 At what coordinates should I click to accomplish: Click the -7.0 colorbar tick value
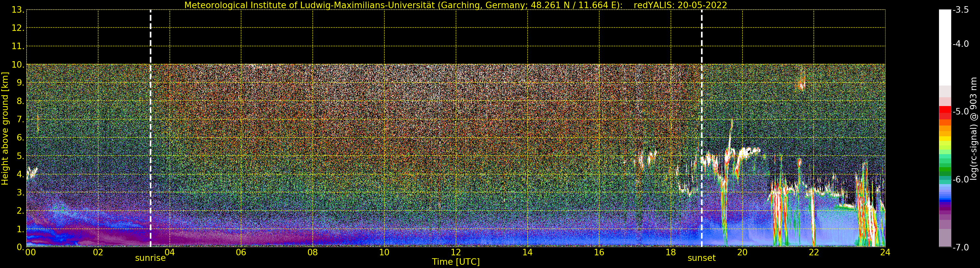(x=960, y=248)
